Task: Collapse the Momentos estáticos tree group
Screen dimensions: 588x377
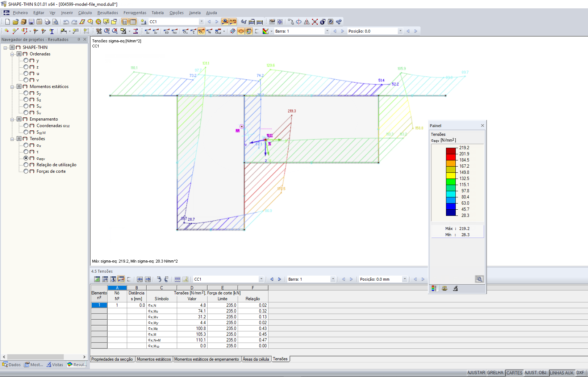Action: coord(12,87)
